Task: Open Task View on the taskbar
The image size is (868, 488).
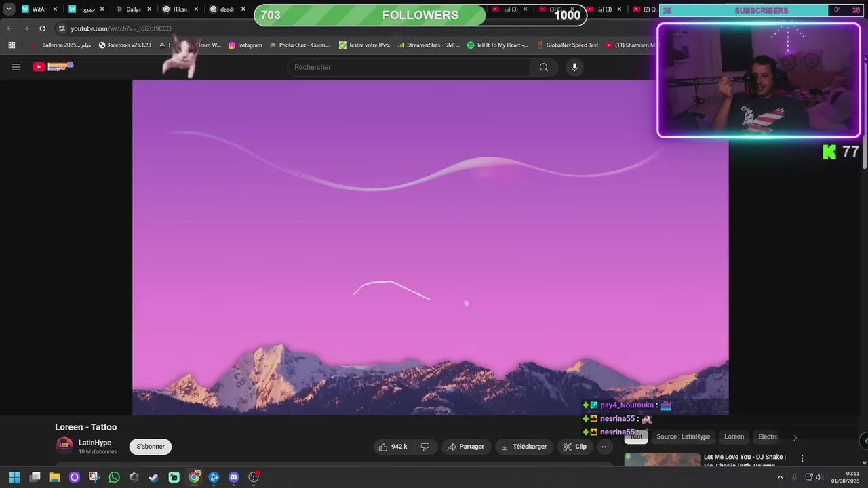Action: (x=35, y=477)
